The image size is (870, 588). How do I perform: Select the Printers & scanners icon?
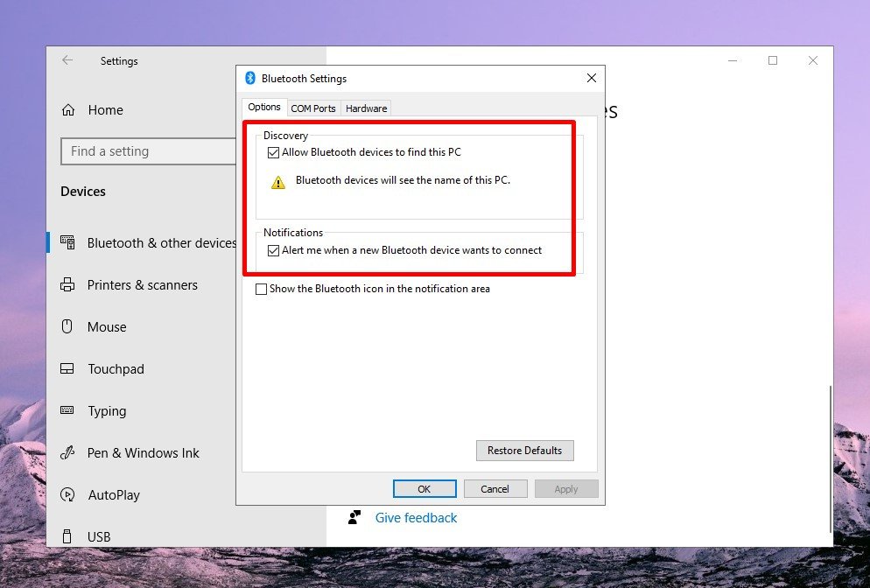pos(67,285)
